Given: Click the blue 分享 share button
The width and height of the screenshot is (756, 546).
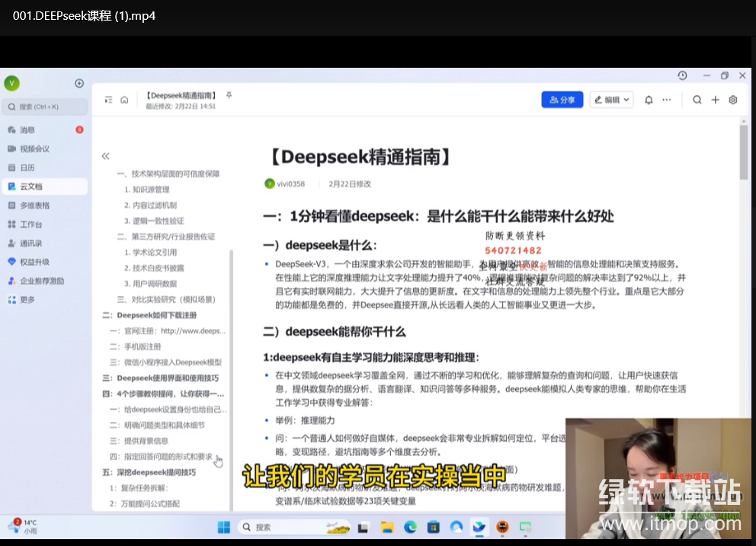Looking at the screenshot, I should pyautogui.click(x=562, y=100).
